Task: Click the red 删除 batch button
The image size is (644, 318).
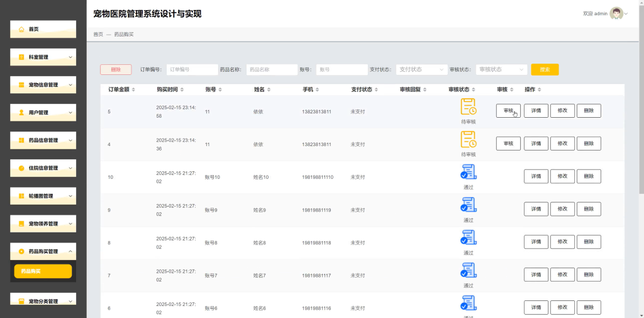Action: (x=116, y=69)
